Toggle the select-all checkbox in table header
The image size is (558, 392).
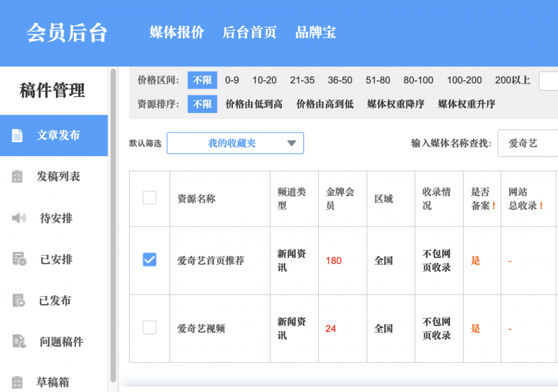pos(149,198)
